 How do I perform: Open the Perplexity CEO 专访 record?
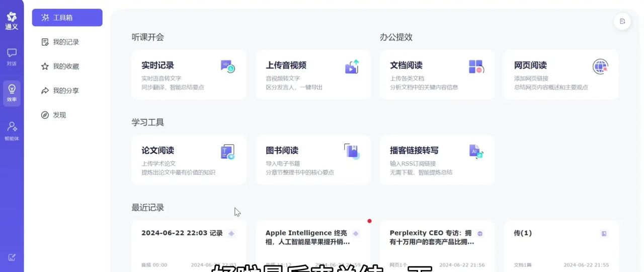pyautogui.click(x=437, y=246)
